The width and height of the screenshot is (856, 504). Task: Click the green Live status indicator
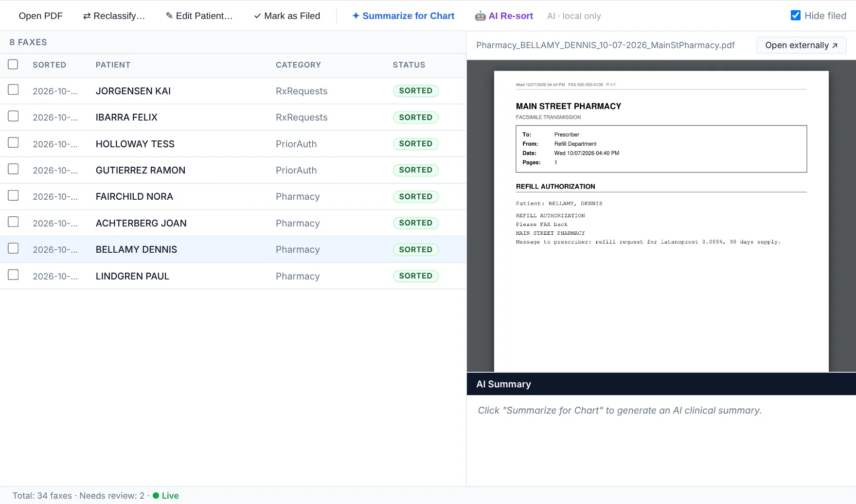point(166,496)
